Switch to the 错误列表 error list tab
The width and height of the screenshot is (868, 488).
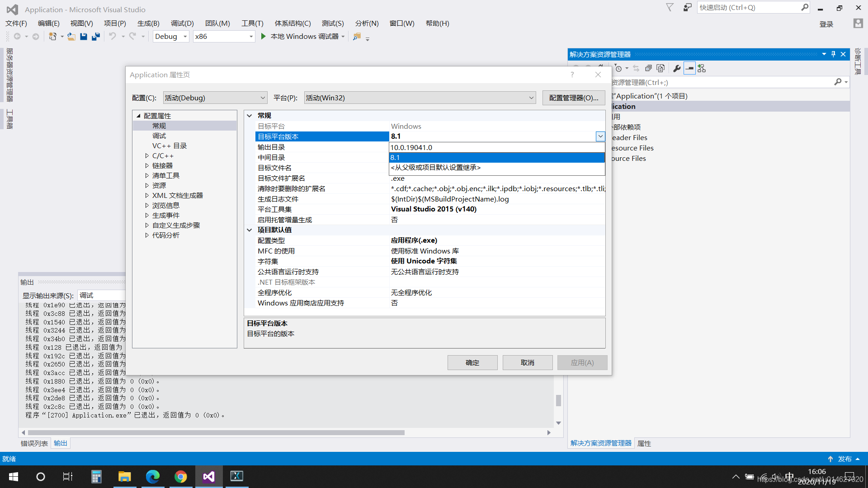(34, 443)
